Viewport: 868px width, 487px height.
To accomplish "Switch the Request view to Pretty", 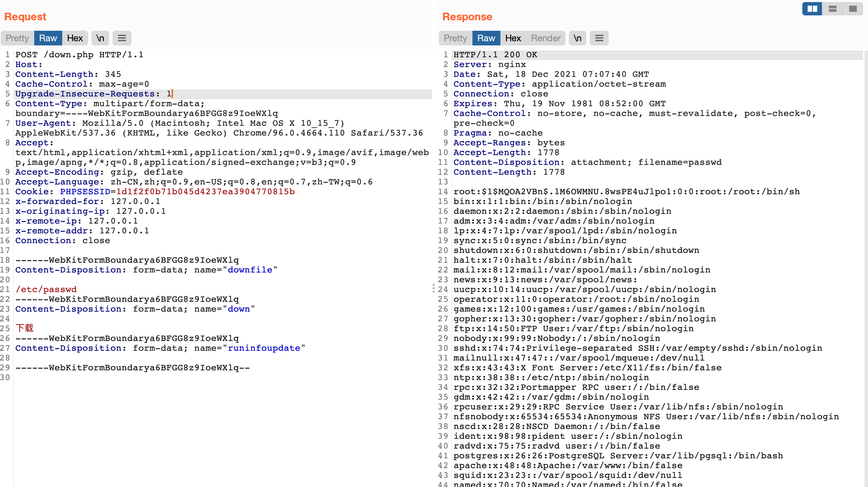I will 17,38.
